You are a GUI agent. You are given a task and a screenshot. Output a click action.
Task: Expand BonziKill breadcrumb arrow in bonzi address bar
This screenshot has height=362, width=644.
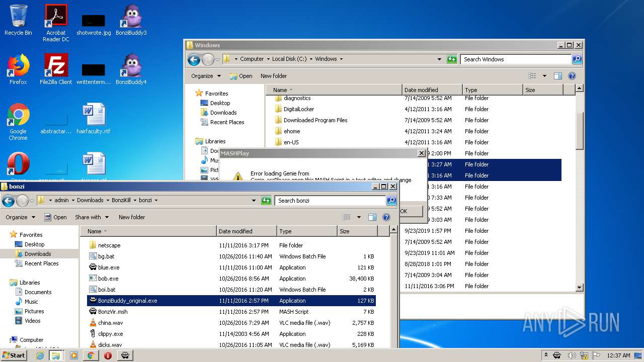134,200
